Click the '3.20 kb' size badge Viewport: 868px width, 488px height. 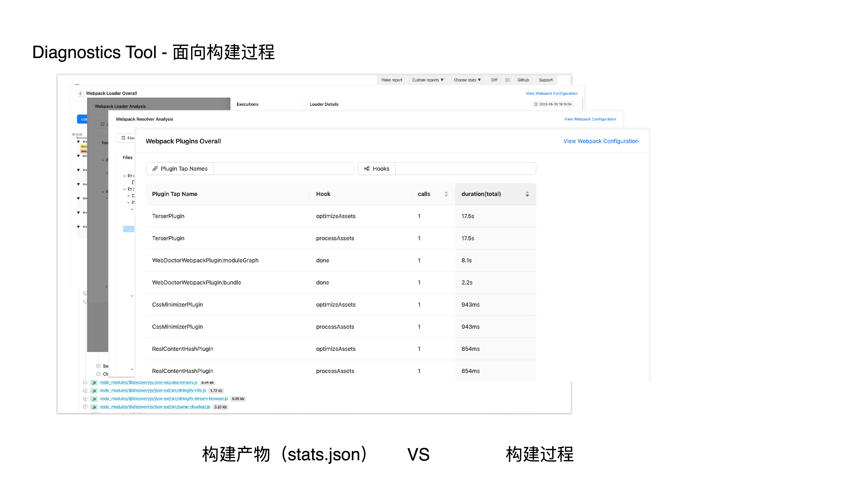pyautogui.click(x=220, y=407)
